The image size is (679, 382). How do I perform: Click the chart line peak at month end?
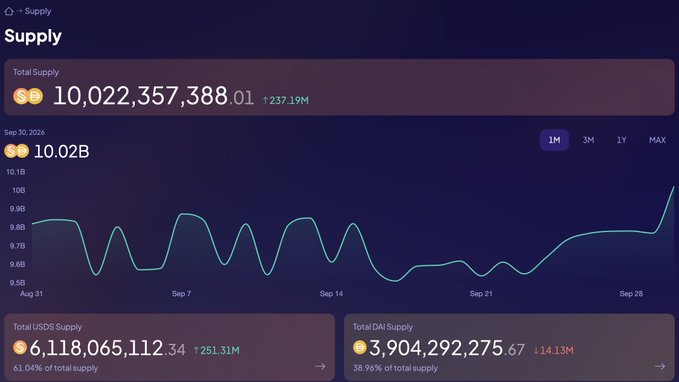[673, 188]
